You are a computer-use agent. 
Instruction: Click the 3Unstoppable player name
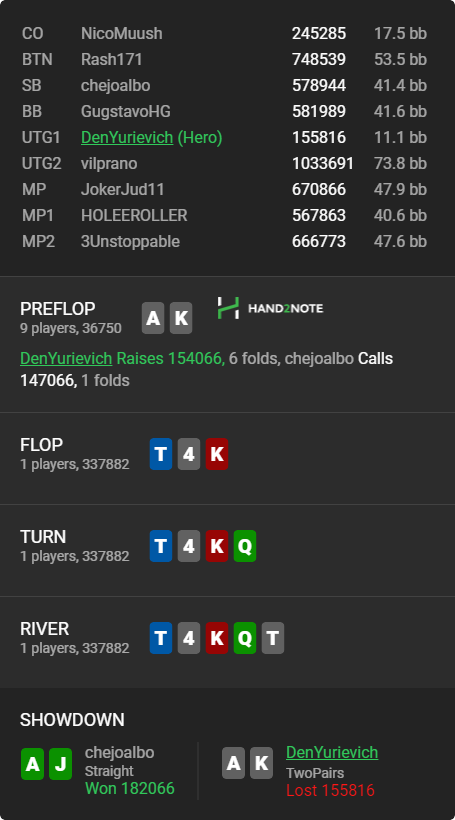coord(131,242)
